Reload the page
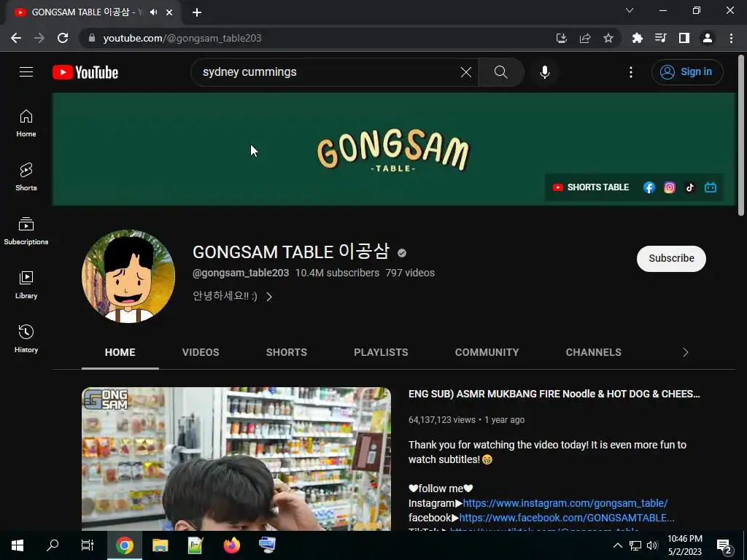 (63, 38)
